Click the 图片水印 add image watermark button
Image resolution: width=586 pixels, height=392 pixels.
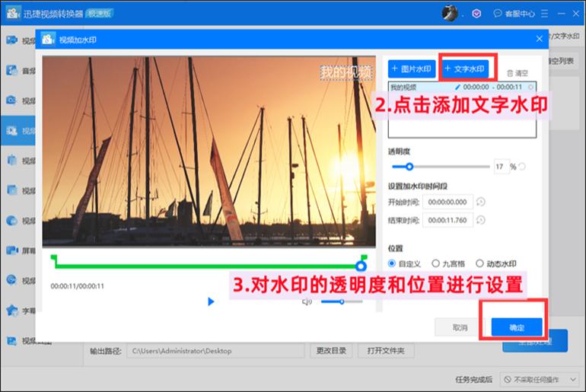click(412, 69)
